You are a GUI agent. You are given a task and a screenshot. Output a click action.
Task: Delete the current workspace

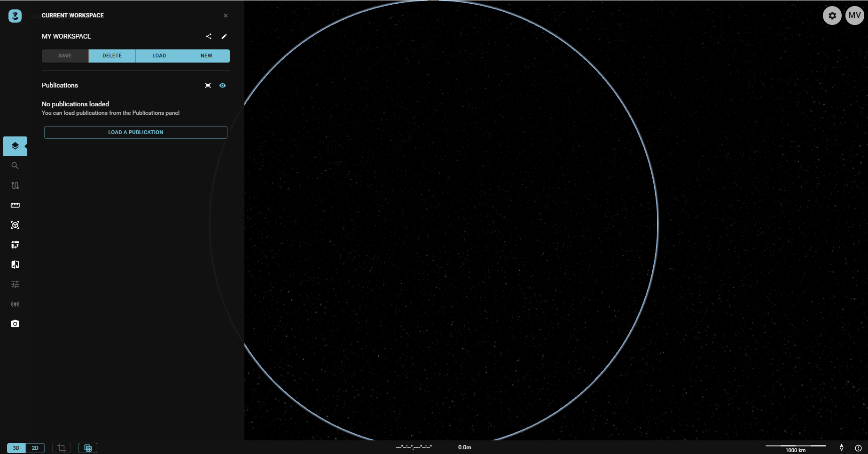point(112,56)
